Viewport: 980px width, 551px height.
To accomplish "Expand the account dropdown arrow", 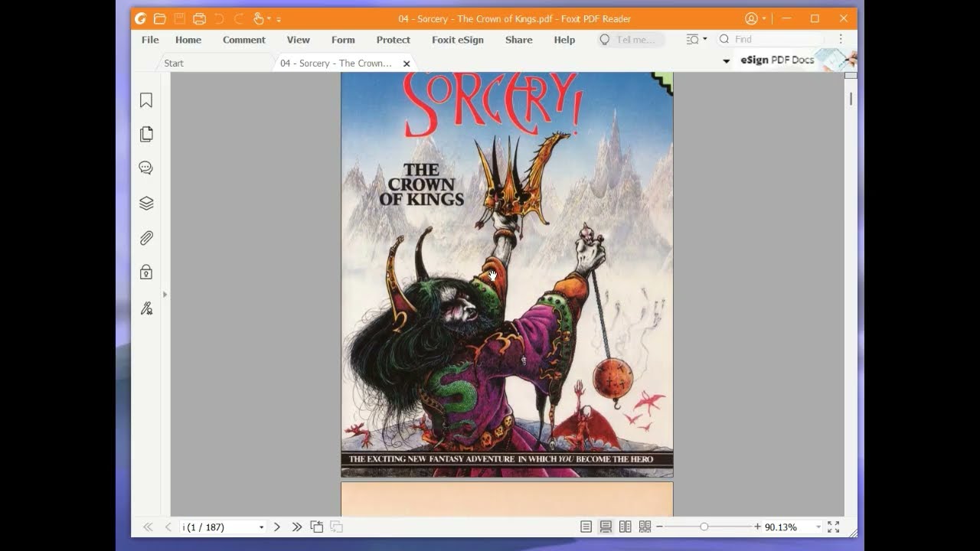I will 763,18.
